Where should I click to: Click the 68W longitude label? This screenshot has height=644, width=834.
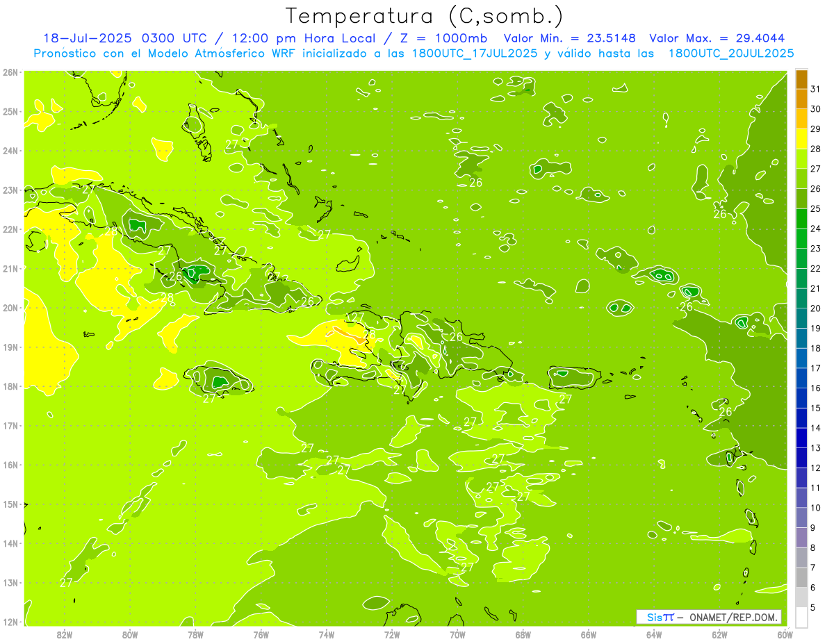coord(523,634)
